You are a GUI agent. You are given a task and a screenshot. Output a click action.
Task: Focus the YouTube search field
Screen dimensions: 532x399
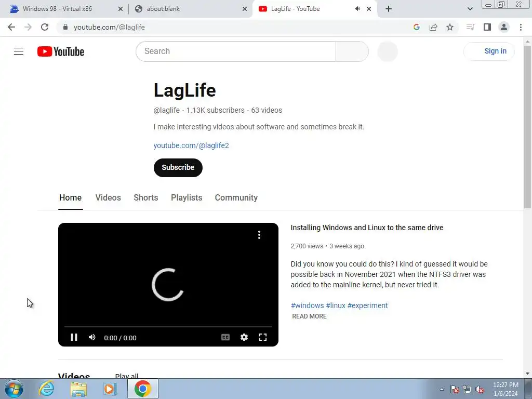point(236,51)
